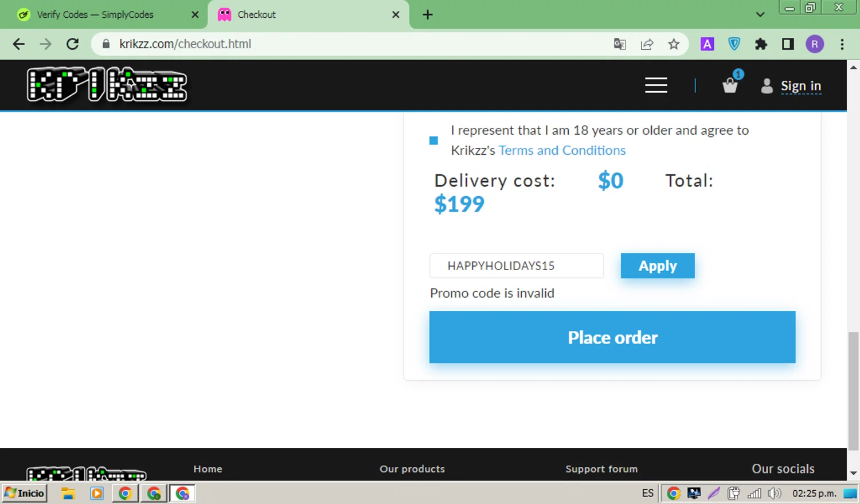Open the Our products footer link
This screenshot has height=504, width=860.
(x=412, y=469)
